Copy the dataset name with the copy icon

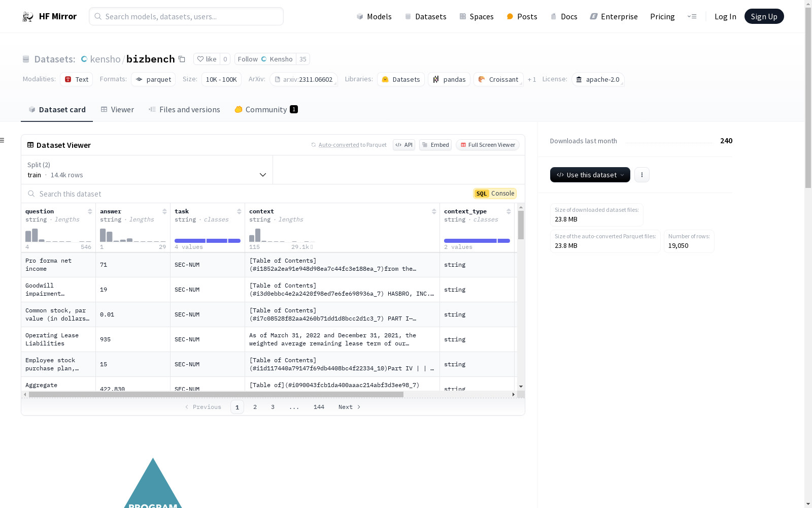coord(182,59)
